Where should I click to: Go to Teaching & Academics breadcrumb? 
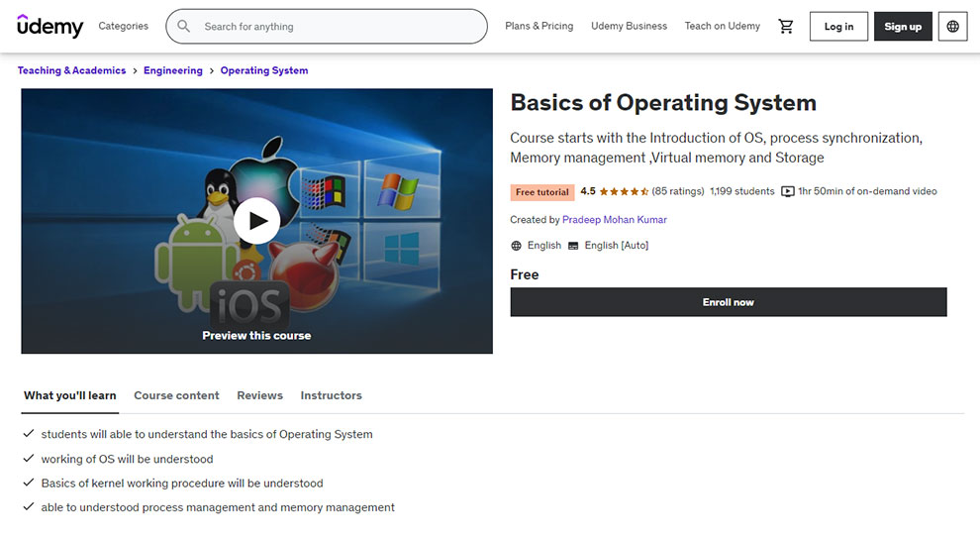click(x=72, y=70)
